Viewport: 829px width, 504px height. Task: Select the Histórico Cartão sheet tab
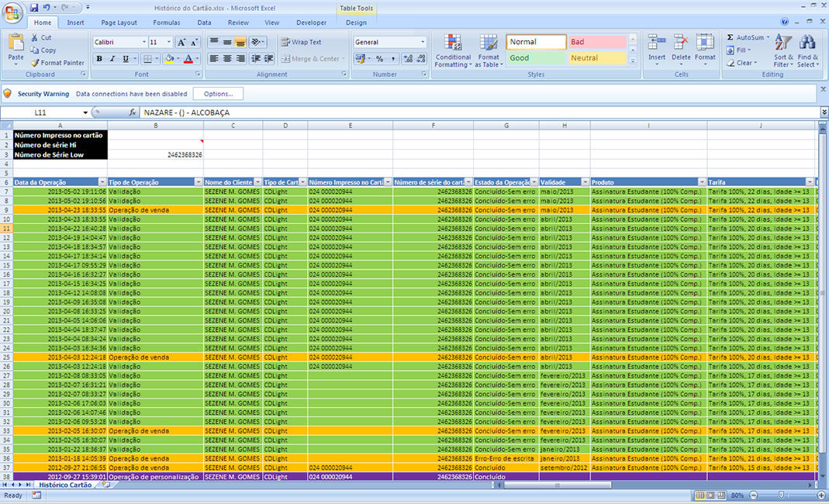click(64, 485)
